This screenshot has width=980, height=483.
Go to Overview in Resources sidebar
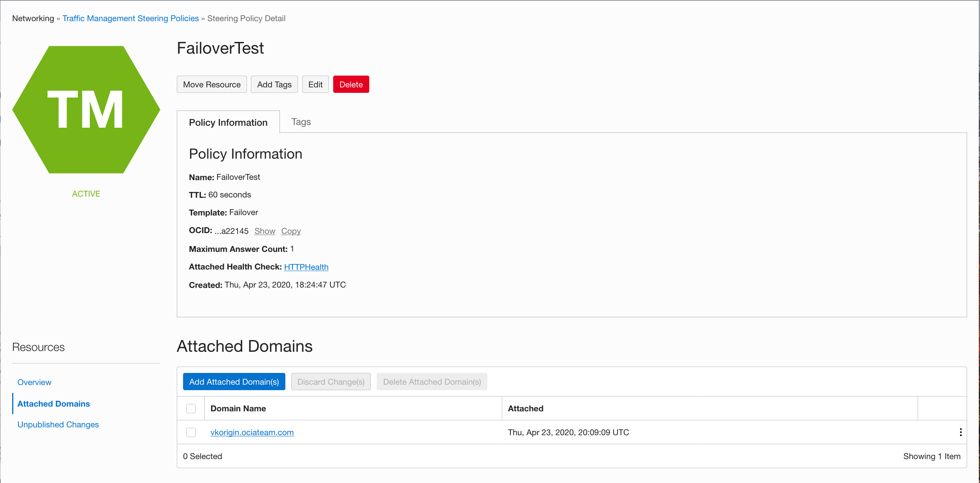tap(34, 382)
